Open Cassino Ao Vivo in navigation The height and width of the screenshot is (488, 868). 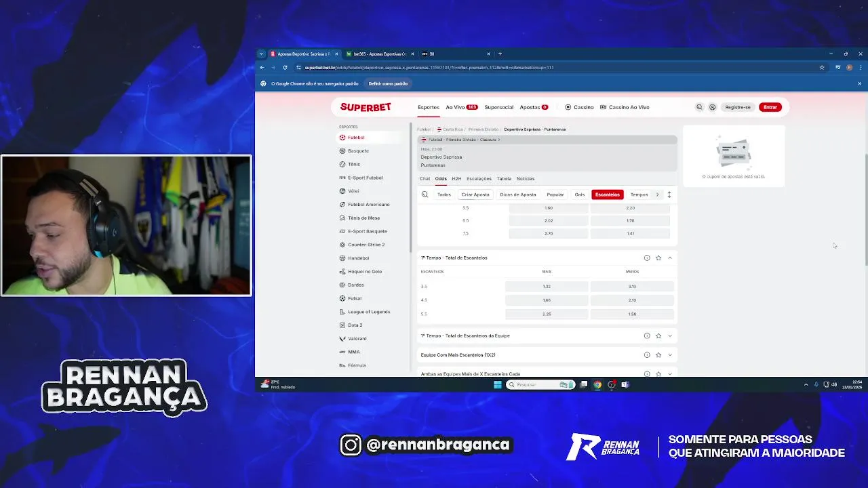tap(625, 107)
